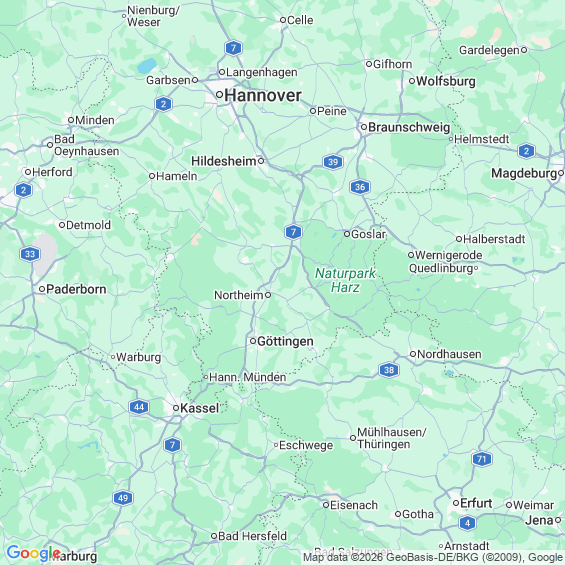
Task: Click the Paderborn city marker
Action: tap(42, 289)
